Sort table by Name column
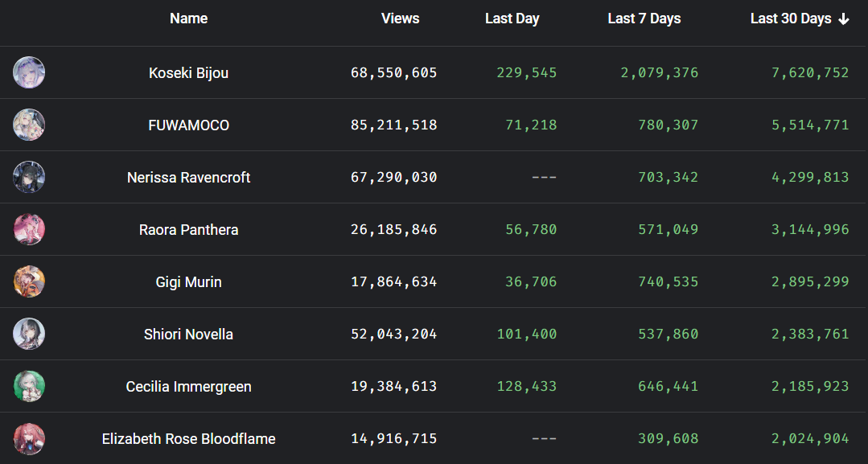The width and height of the screenshot is (868, 464). point(188,18)
